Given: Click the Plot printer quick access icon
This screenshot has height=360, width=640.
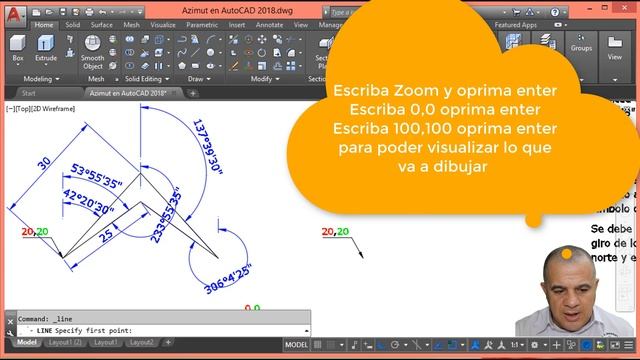Looking at the screenshot, I should (89, 12).
